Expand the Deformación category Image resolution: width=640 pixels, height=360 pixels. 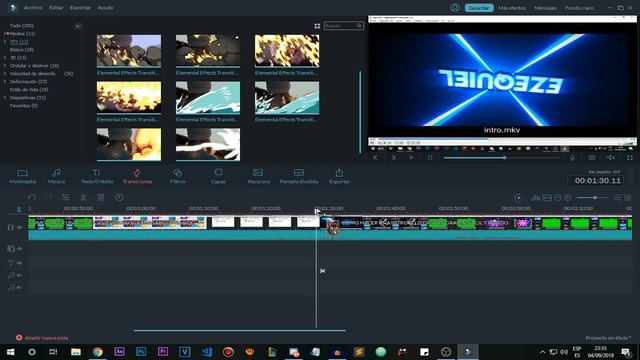point(5,82)
